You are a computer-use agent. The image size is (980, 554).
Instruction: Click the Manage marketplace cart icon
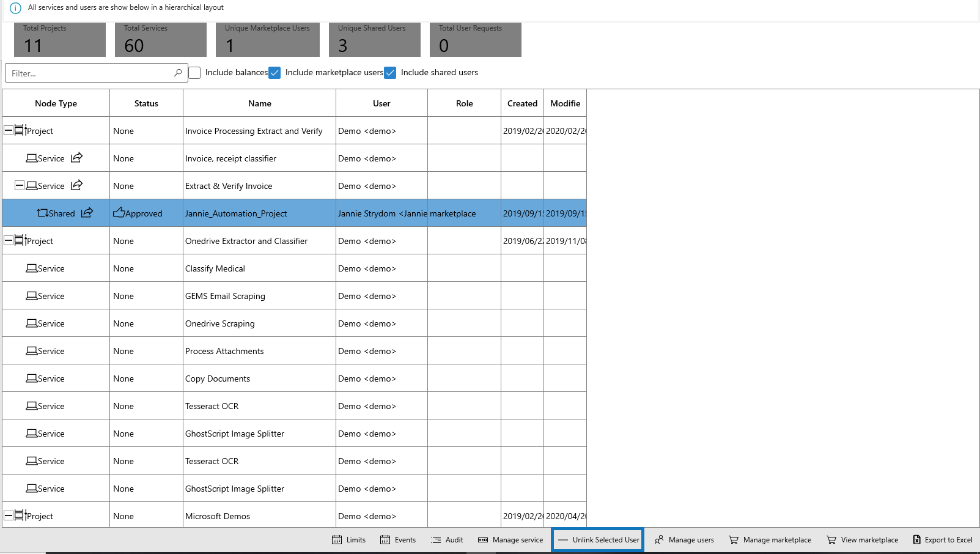click(x=734, y=540)
